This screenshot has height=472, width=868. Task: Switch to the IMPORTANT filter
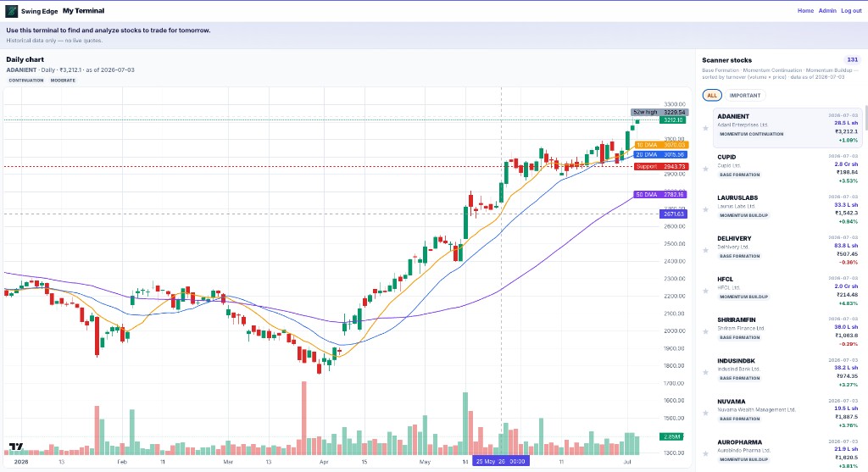pyautogui.click(x=744, y=95)
